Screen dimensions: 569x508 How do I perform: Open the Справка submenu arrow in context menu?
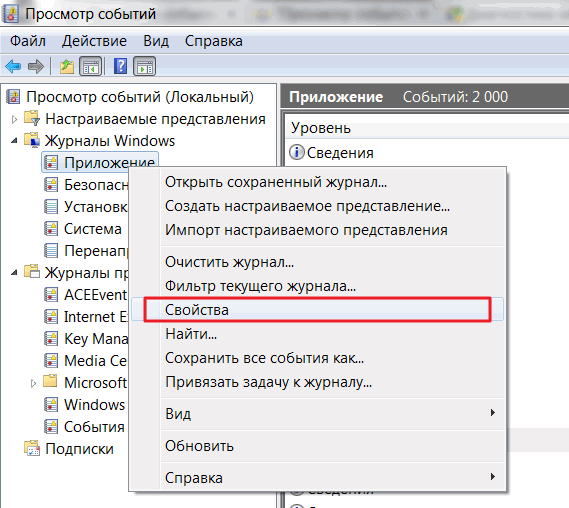point(492,477)
